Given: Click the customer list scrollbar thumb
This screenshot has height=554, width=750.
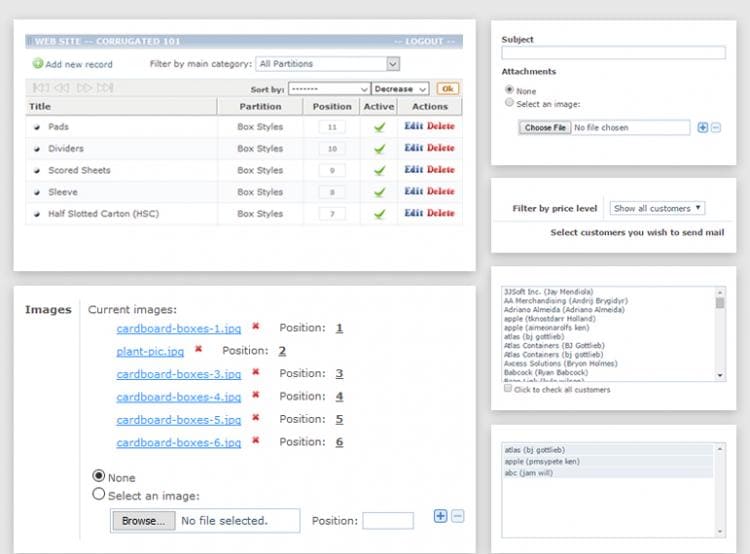Looking at the screenshot, I should tap(720, 303).
